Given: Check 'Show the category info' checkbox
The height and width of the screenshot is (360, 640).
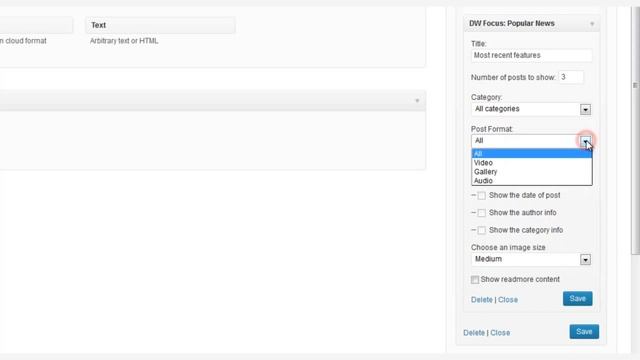Looking at the screenshot, I should coord(482,230).
